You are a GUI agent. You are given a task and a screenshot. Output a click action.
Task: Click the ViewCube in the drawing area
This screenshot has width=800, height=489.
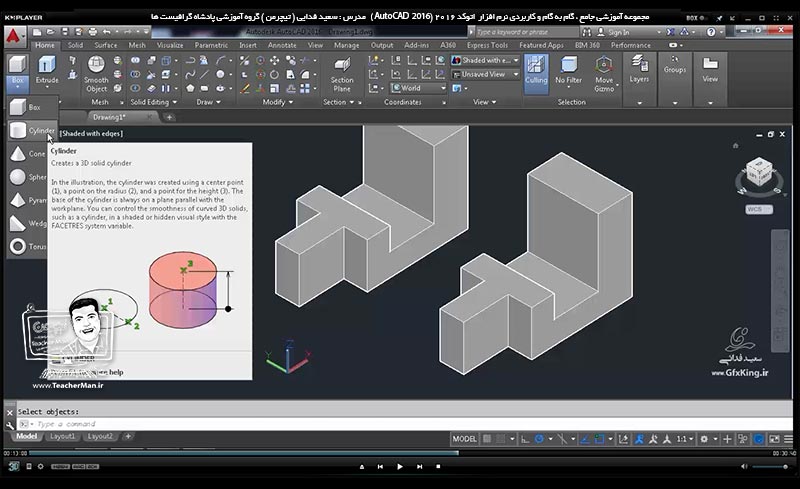(759, 172)
